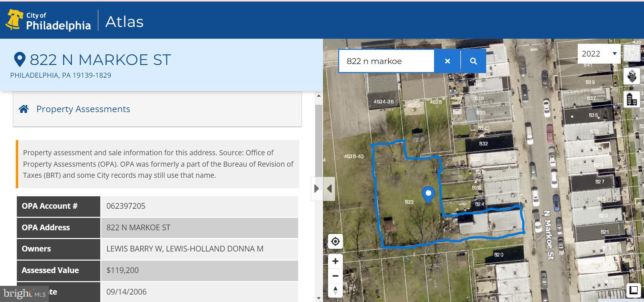
Task: Zoom out on the map
Action: 335,276
